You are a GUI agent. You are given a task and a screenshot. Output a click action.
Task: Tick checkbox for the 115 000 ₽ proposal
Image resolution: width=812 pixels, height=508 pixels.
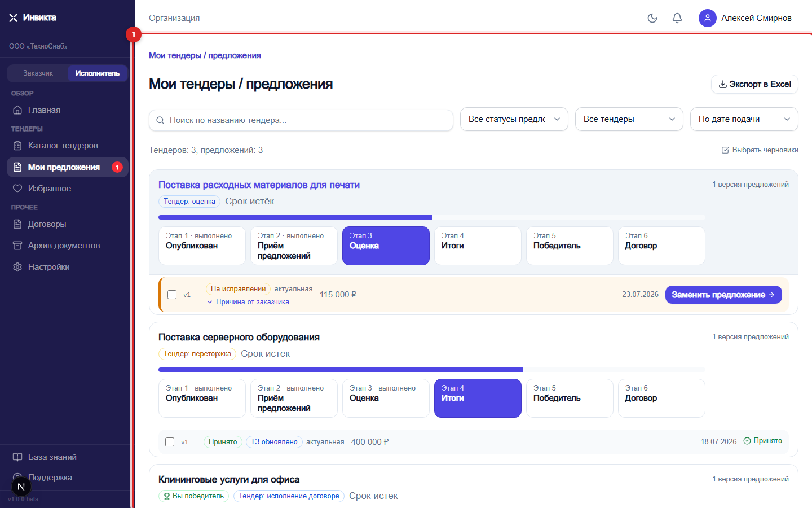coord(172,295)
